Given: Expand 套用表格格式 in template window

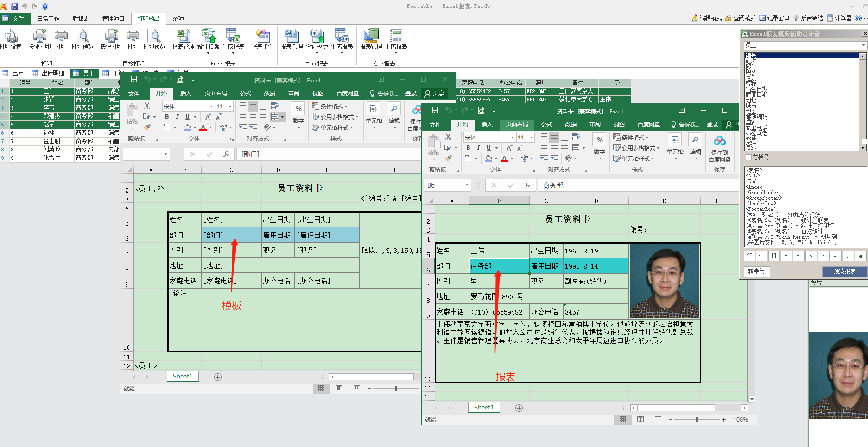Looking at the screenshot, I should [336, 117].
